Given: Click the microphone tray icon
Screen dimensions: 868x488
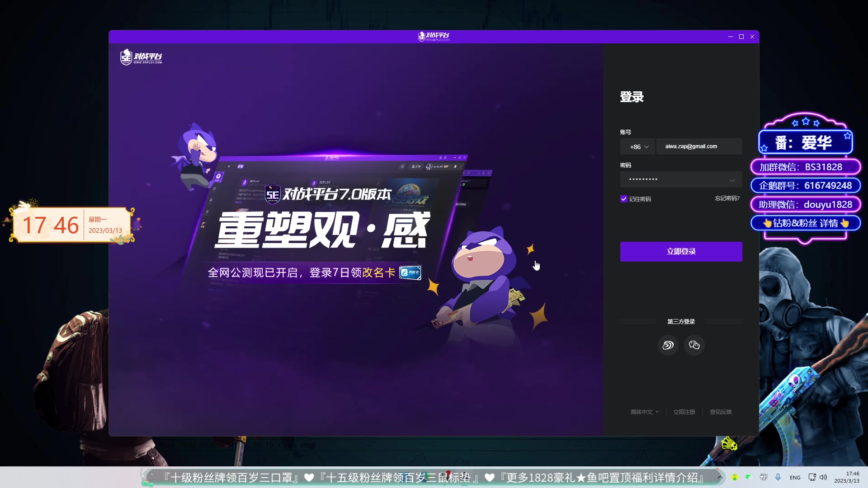Looking at the screenshot, I should 778,477.
